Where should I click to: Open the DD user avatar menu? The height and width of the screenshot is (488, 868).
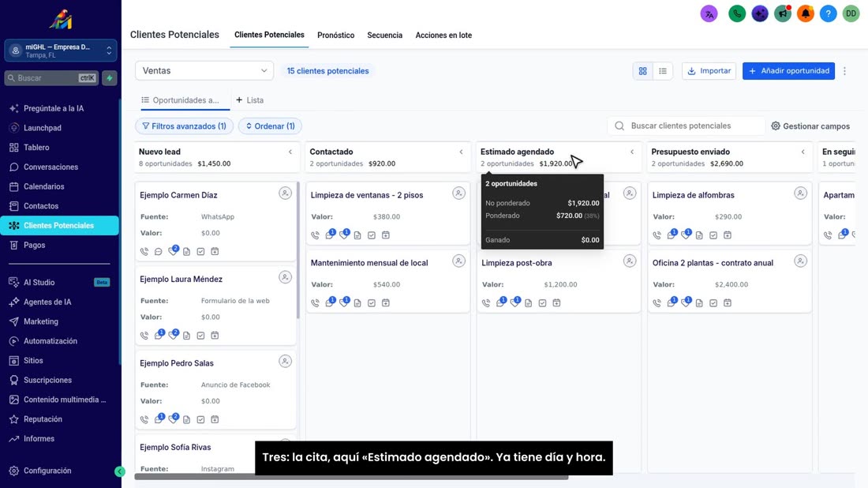click(x=851, y=14)
